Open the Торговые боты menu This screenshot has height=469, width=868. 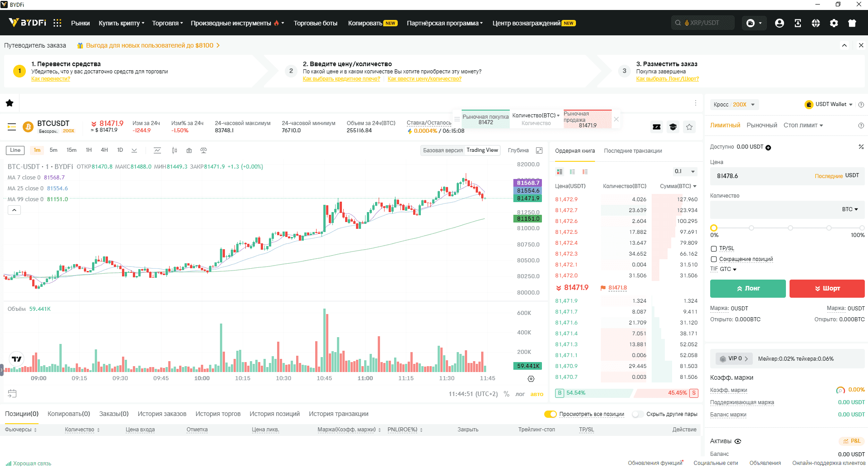pyautogui.click(x=315, y=23)
